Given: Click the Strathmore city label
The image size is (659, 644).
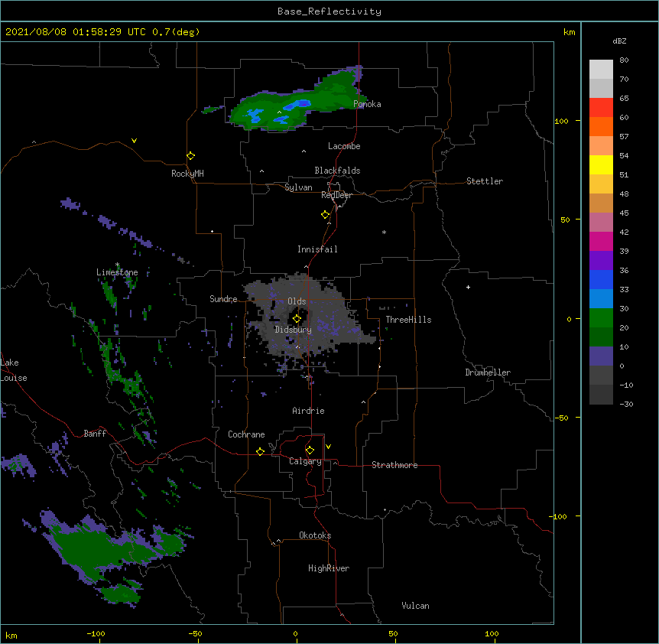Looking at the screenshot, I should pyautogui.click(x=394, y=465).
